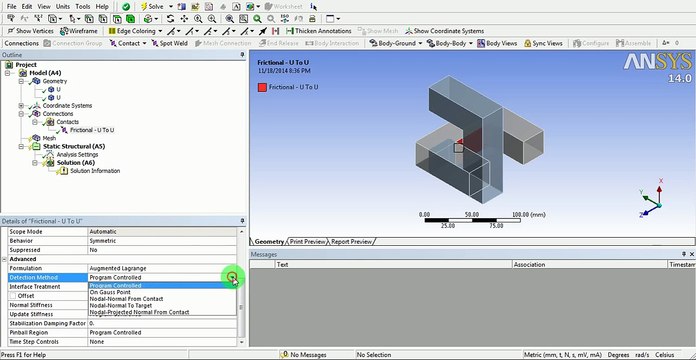Viewport: 696px width, 360px height.
Task: Select the Body selection filter green cube
Action: point(130,19)
